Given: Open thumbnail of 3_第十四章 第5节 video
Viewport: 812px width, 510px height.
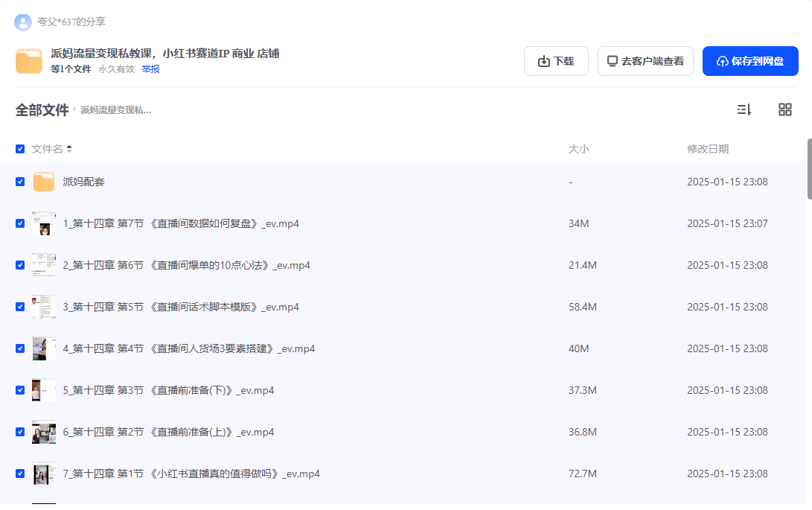Looking at the screenshot, I should click(44, 307).
